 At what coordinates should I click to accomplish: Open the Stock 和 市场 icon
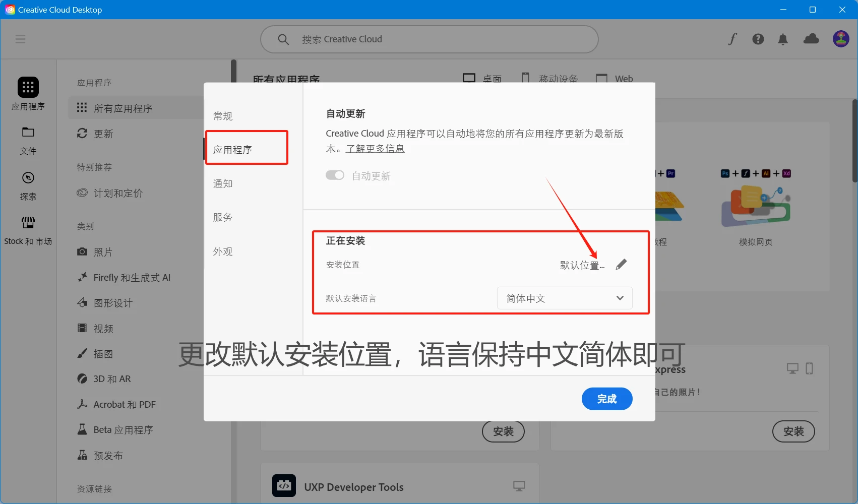[28, 222]
